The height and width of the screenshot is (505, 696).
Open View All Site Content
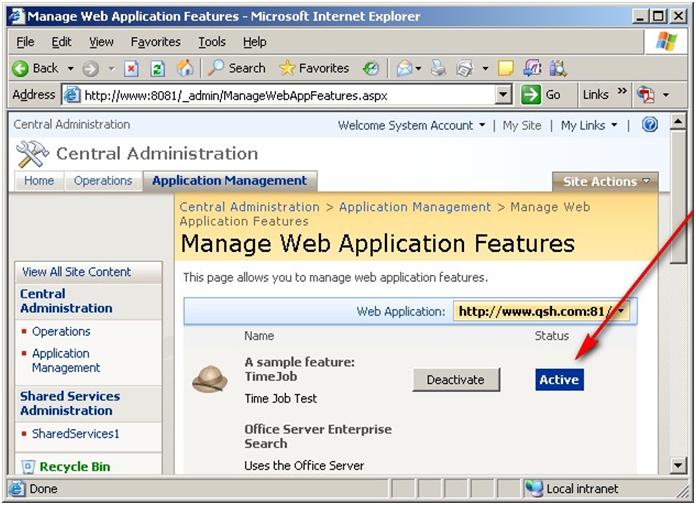coord(76,272)
